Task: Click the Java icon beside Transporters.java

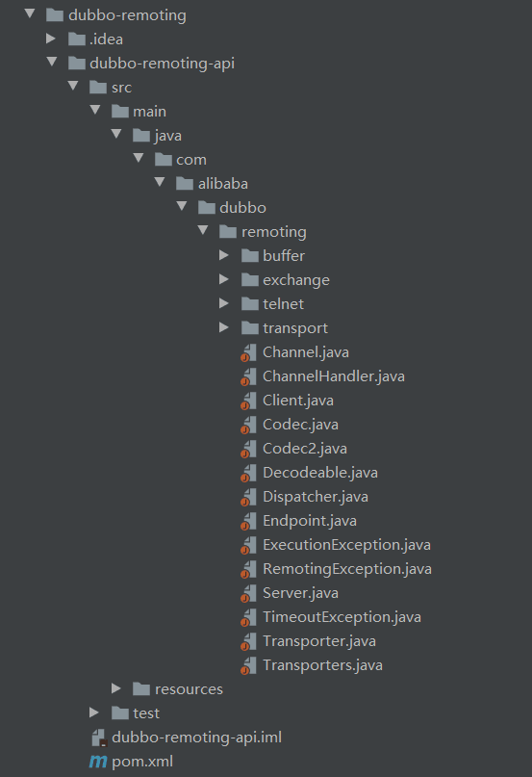Action: pos(248,665)
